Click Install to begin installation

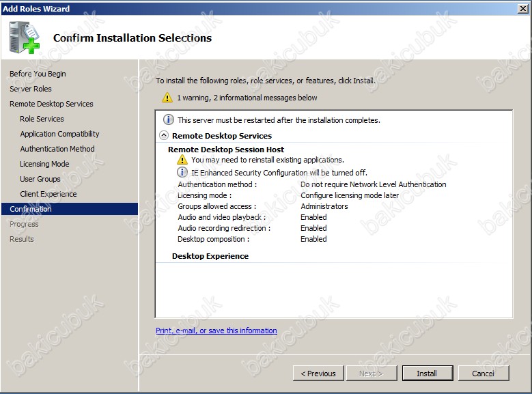click(427, 374)
